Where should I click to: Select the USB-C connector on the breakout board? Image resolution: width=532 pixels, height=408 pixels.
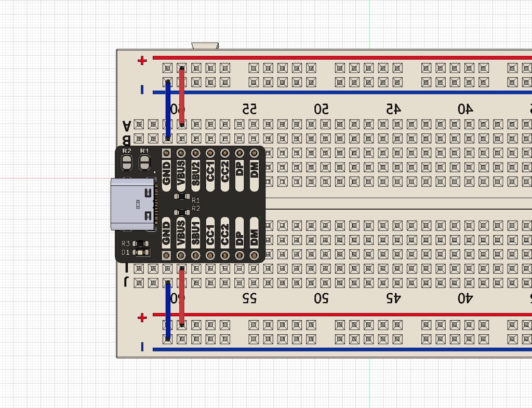click(x=131, y=204)
